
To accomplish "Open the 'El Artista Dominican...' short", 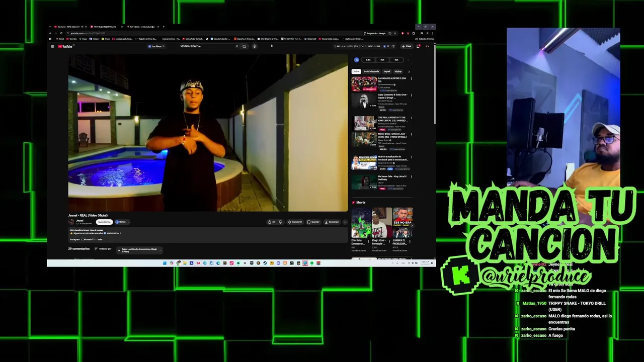I will (x=361, y=222).
